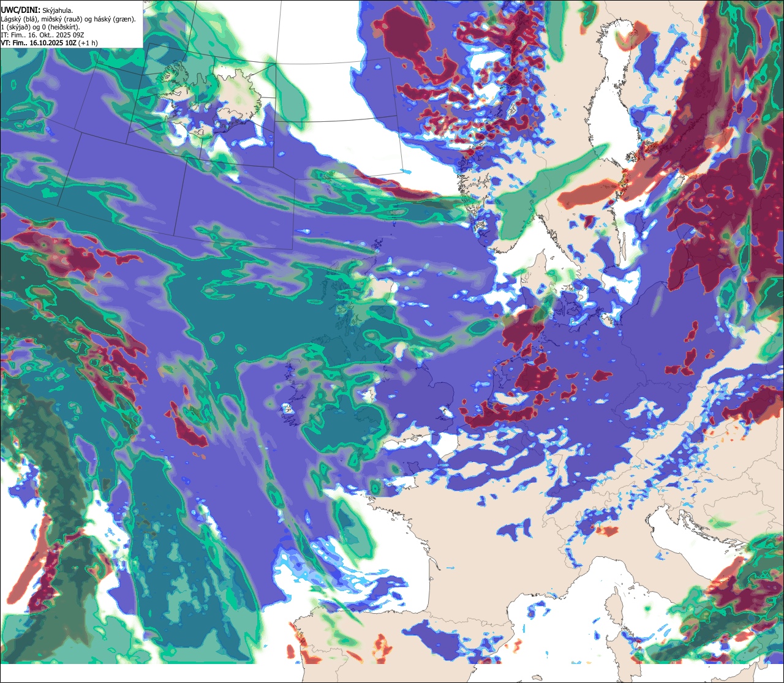The height and width of the screenshot is (683, 784).
Task: Click the 'Lágský (blá), miðský (rauð)' legend line
Action: click(68, 19)
